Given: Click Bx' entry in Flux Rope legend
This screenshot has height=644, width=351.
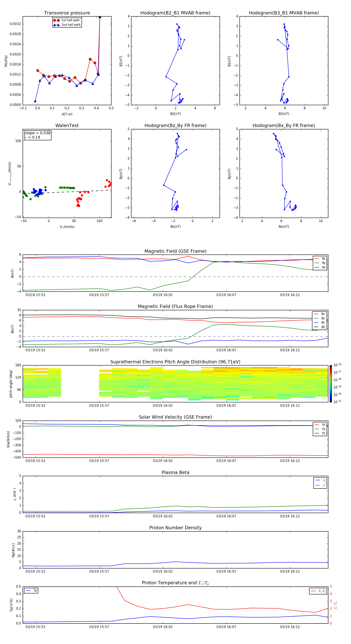Looking at the screenshot, I should [320, 314].
